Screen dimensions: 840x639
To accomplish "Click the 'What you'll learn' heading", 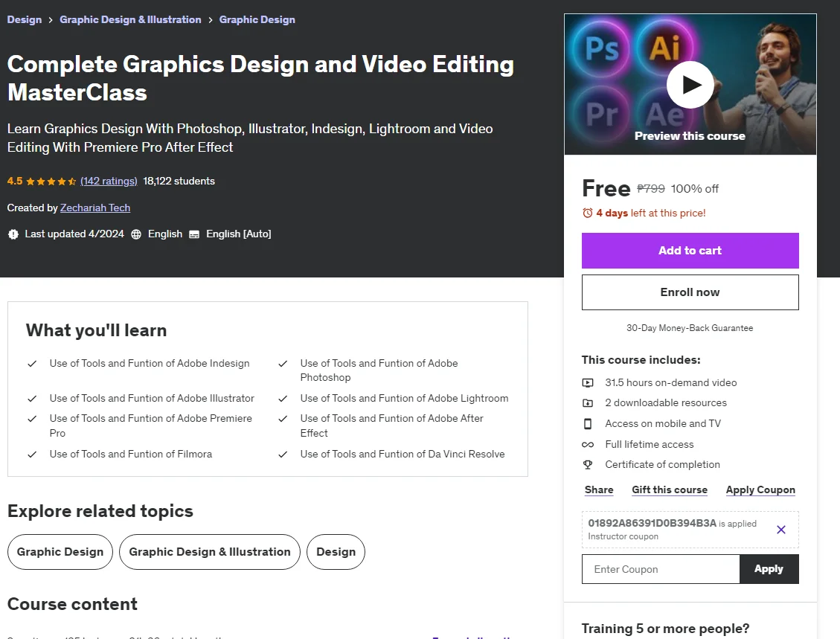I will coord(97,330).
